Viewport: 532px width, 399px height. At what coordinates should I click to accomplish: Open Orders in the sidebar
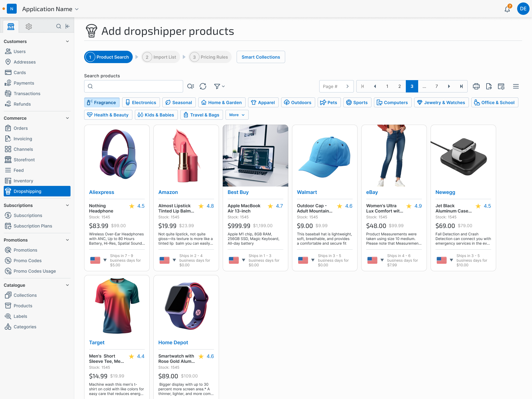pos(37,128)
